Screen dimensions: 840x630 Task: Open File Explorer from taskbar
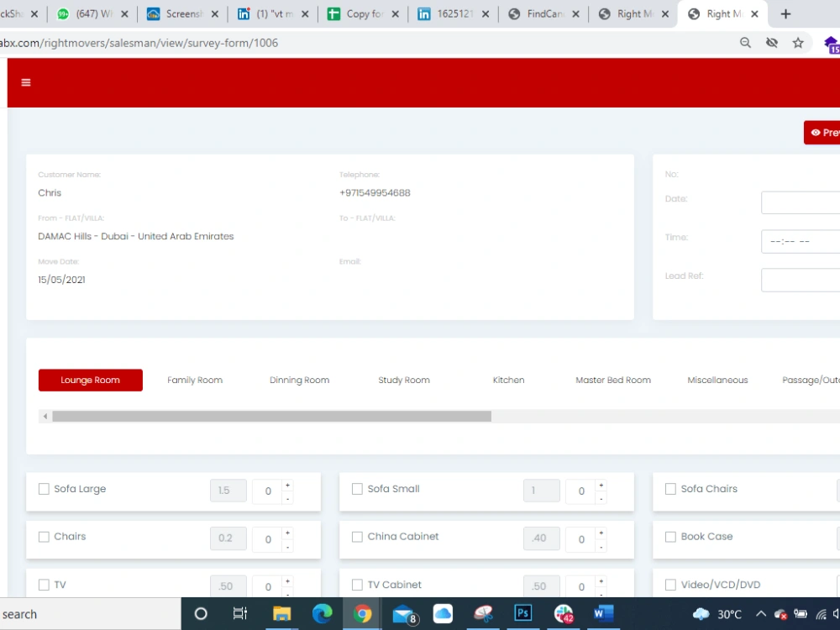(281, 613)
